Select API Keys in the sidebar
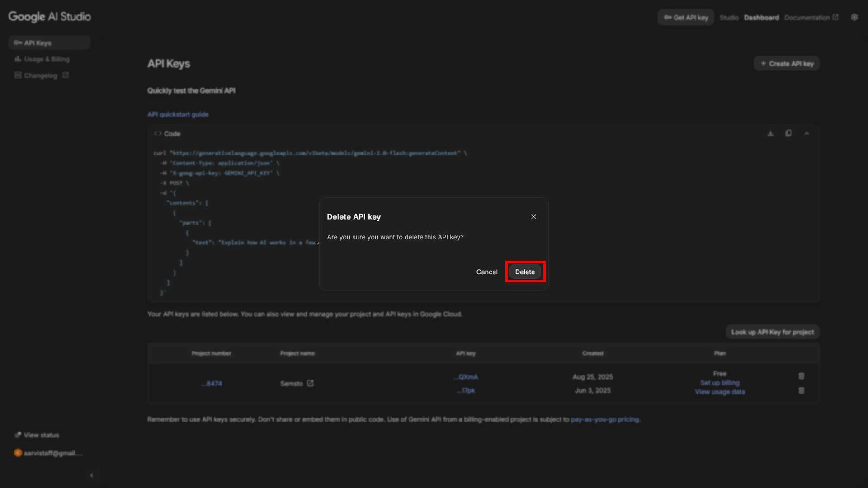The width and height of the screenshot is (868, 488). click(x=49, y=42)
